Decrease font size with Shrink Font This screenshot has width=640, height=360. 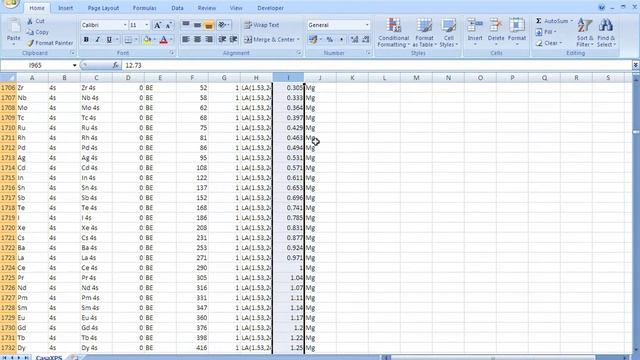pos(168,25)
